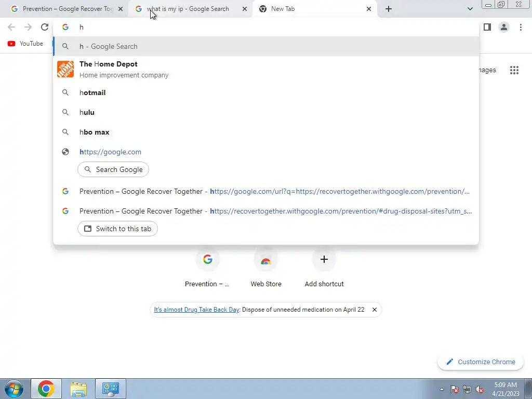Open It's almost Drug Take Back Day link
Viewport: 532px width, 399px height.
coord(196,310)
